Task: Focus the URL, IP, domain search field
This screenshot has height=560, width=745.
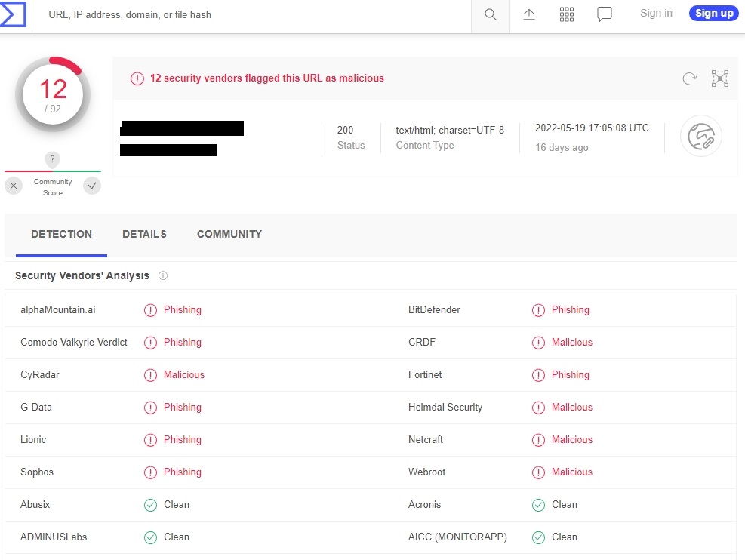Action: point(253,15)
